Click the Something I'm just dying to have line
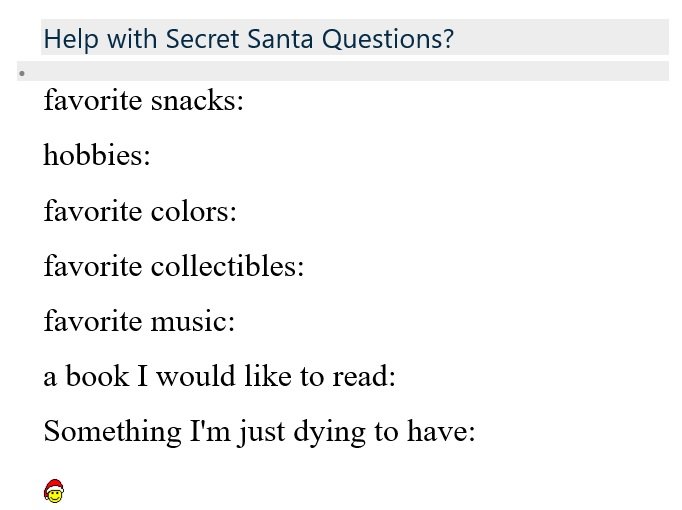 point(259,432)
